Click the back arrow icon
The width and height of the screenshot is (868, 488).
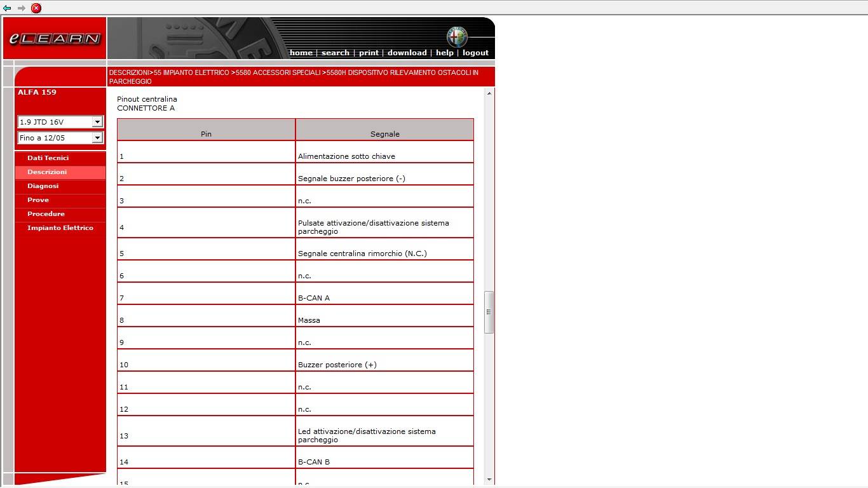[7, 8]
